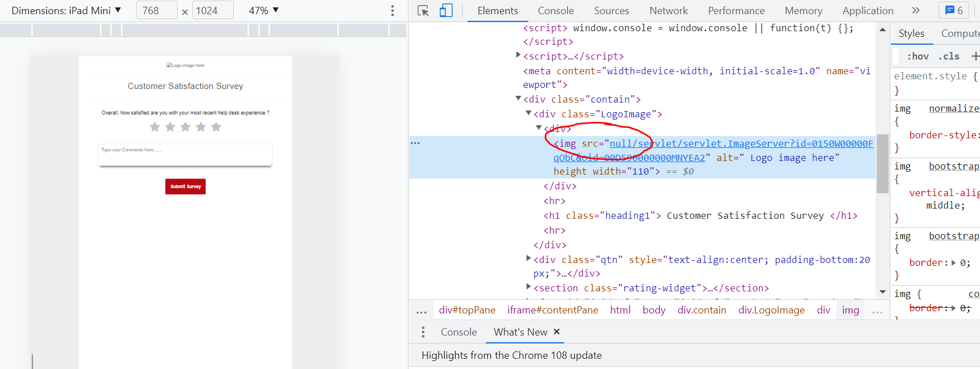Switch to the Network tab

coord(668,11)
